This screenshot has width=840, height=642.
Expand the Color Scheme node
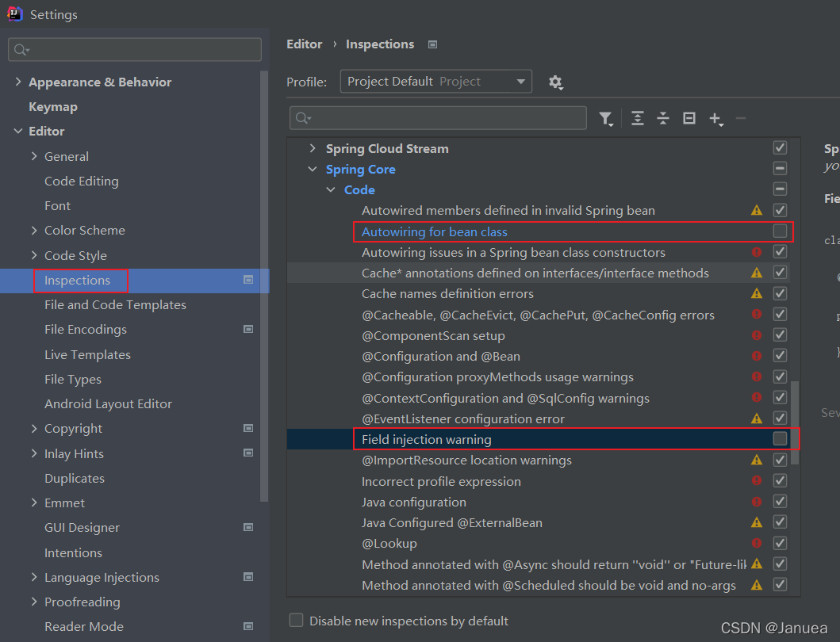34,230
